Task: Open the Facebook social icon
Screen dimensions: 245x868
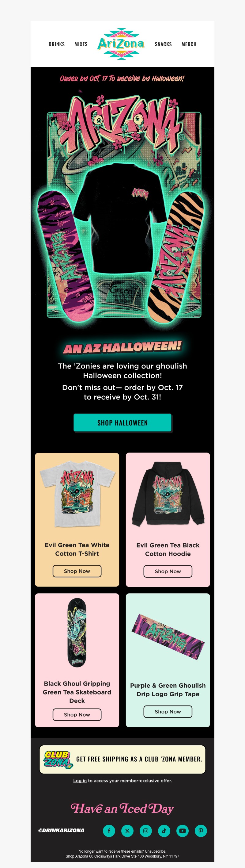Action: point(109,831)
